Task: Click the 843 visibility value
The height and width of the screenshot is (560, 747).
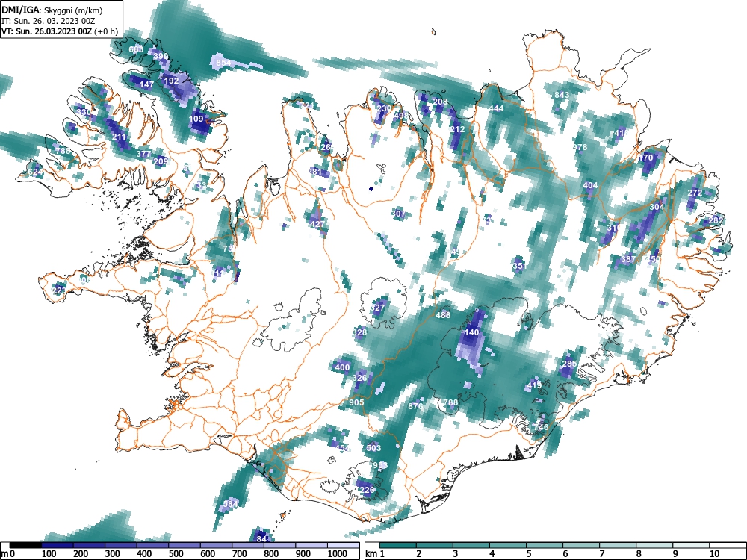Action: [562, 95]
